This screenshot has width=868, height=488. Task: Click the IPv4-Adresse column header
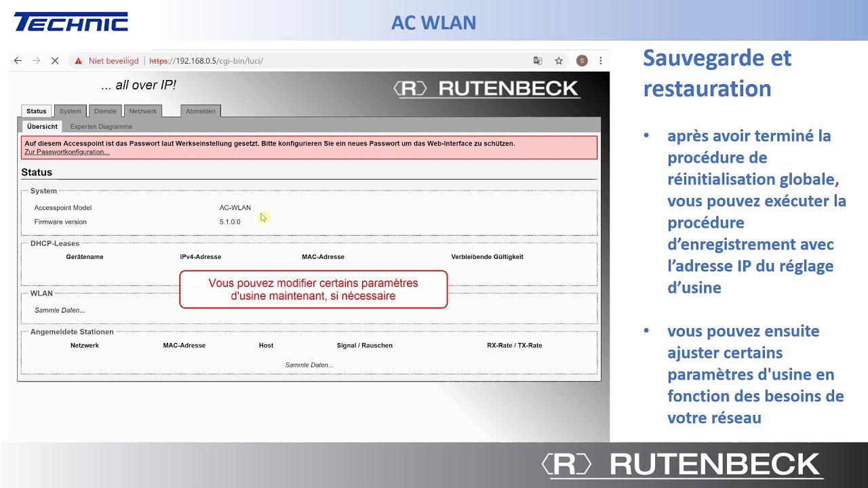201,257
